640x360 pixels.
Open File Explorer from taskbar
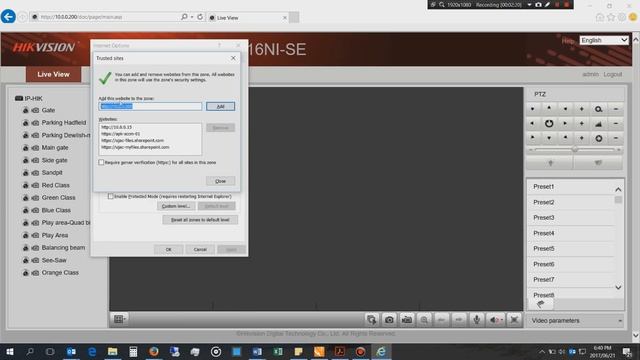[x=113, y=351]
